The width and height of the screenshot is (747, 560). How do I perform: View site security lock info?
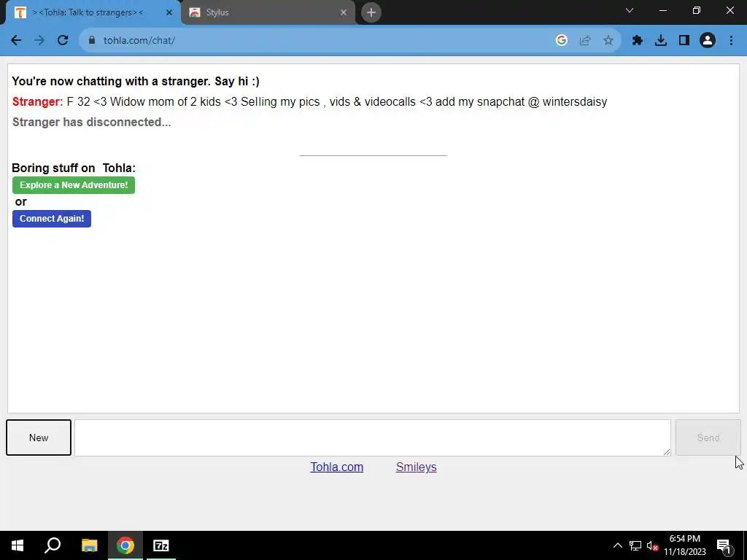[92, 41]
